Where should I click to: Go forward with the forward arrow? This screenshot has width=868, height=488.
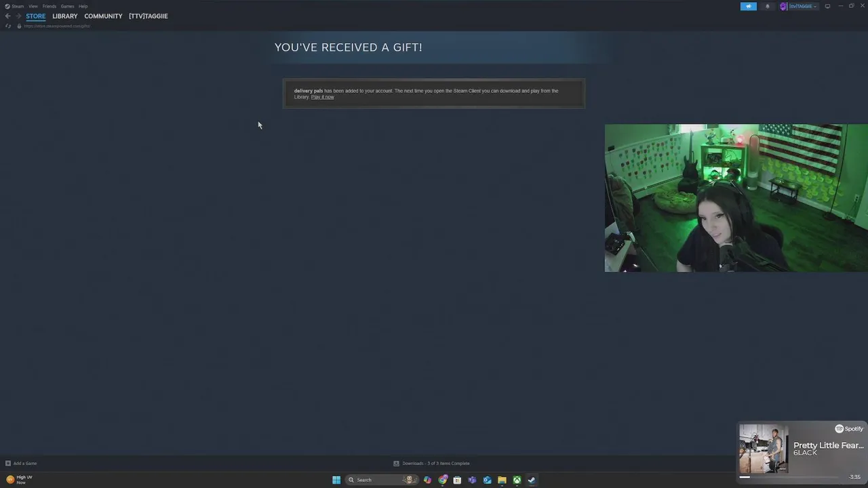point(18,16)
